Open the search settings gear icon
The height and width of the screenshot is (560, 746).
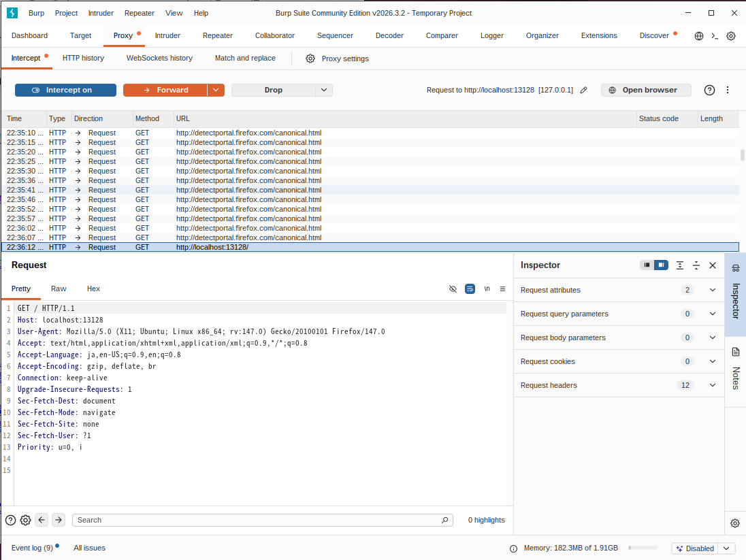(x=26, y=520)
